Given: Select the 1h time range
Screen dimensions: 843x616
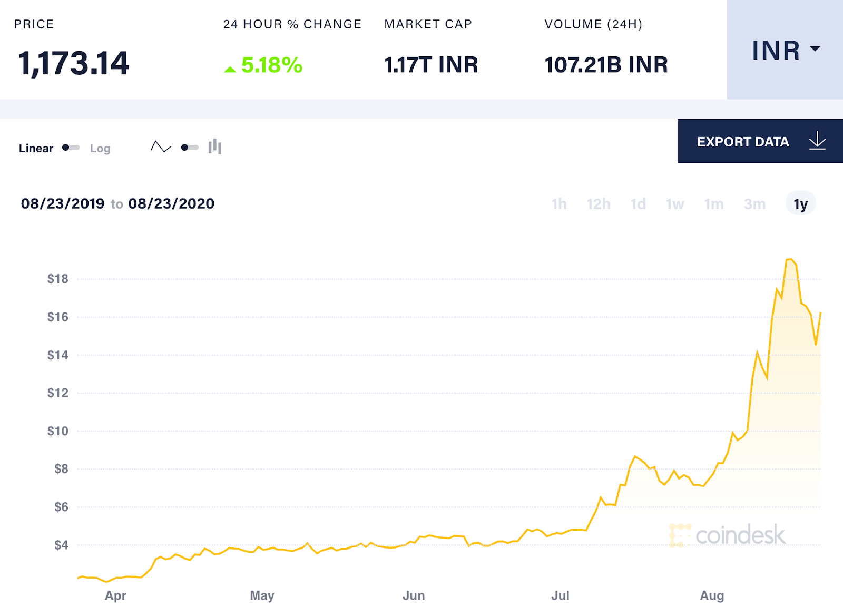Looking at the screenshot, I should (560, 204).
